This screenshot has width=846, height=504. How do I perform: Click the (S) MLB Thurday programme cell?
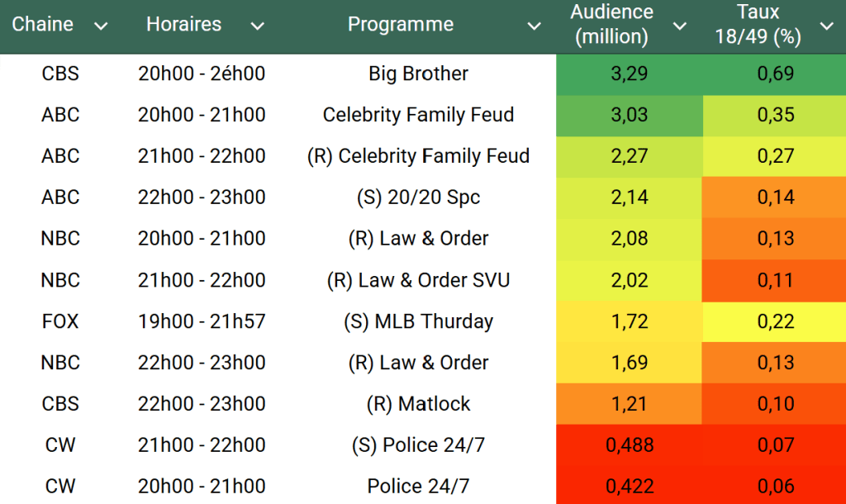click(418, 321)
